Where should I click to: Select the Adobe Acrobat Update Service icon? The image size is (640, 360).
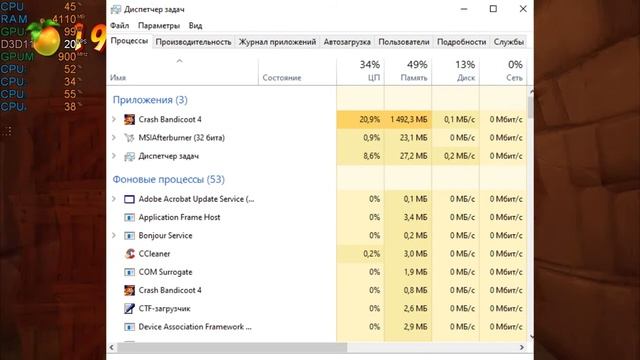129,199
